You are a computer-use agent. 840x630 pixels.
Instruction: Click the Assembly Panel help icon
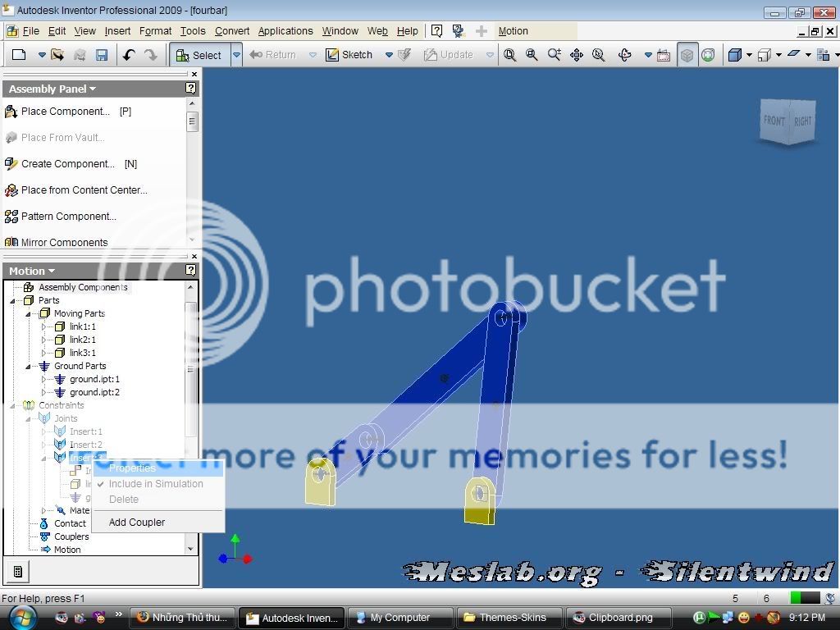click(190, 89)
